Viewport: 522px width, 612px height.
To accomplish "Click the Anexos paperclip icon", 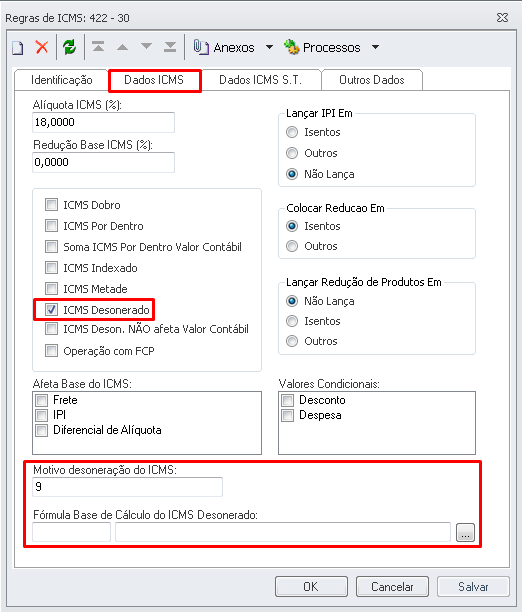I will 201,47.
